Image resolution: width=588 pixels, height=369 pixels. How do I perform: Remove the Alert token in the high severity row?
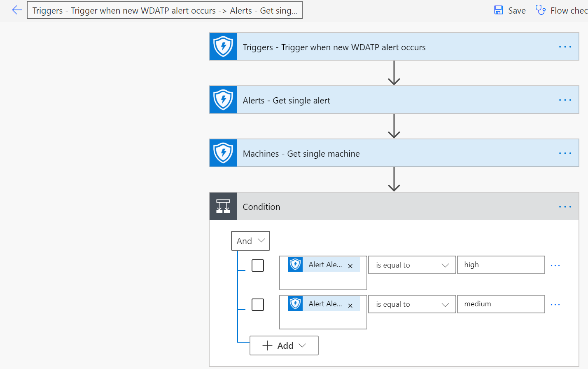coord(350,265)
